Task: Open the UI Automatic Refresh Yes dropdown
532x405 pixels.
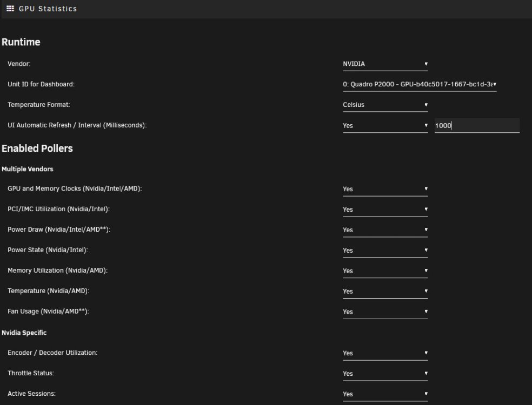Action: coord(385,126)
